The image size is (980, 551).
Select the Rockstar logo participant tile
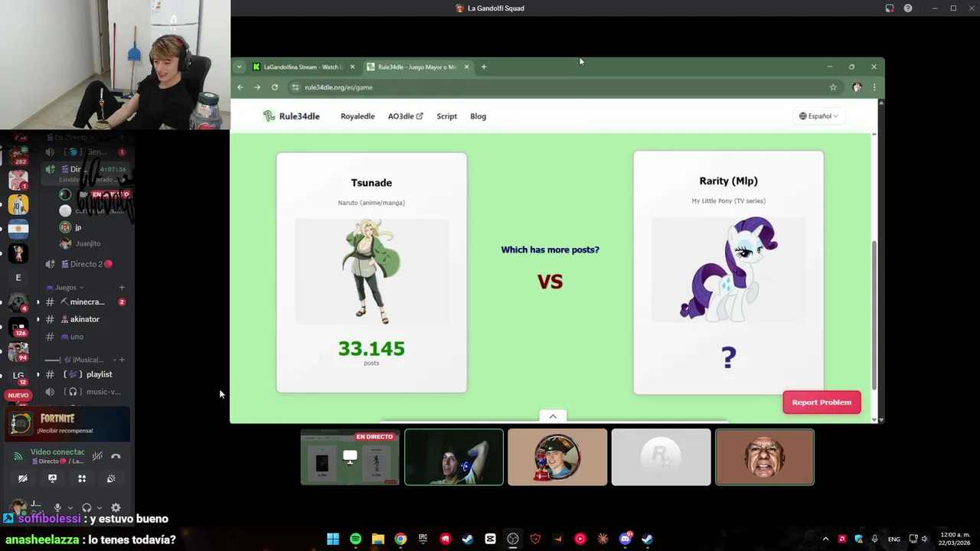[661, 458]
